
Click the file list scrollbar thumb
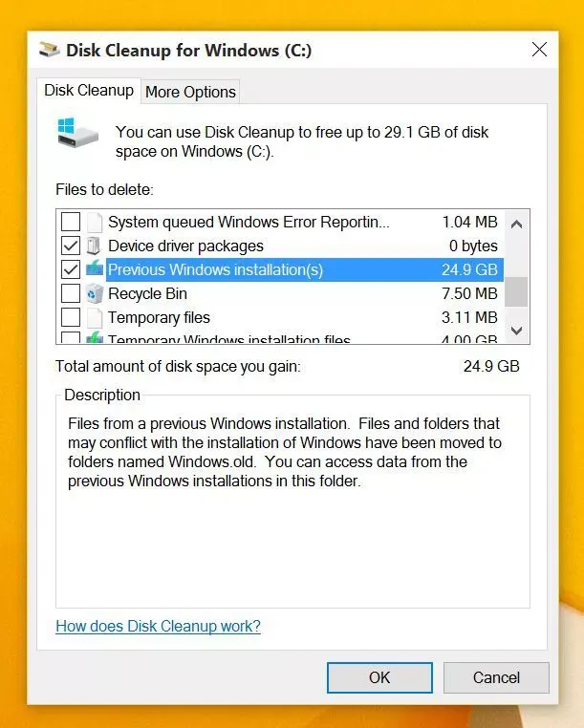pyautogui.click(x=516, y=292)
